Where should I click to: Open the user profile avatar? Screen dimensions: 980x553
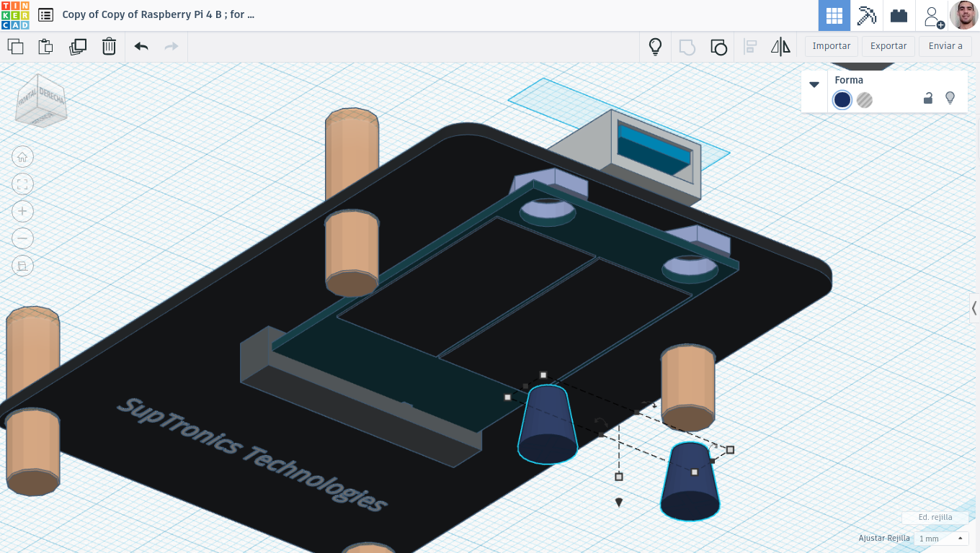pyautogui.click(x=963, y=15)
